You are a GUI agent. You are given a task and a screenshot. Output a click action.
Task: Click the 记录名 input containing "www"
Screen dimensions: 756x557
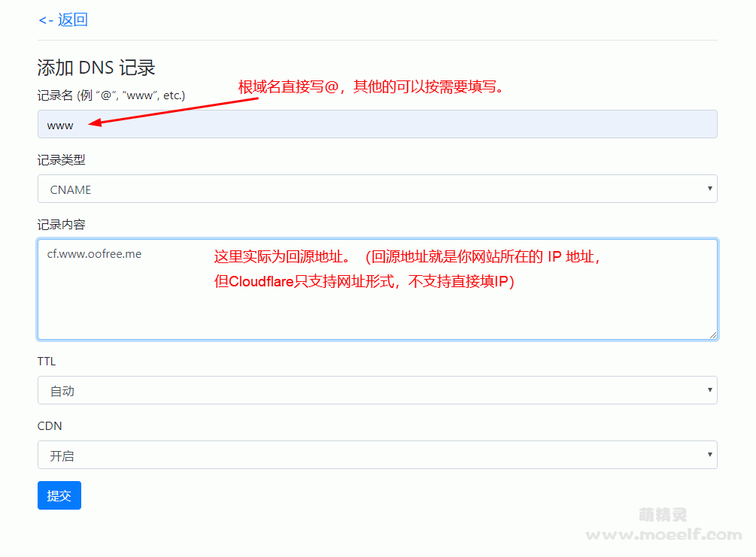tap(376, 125)
